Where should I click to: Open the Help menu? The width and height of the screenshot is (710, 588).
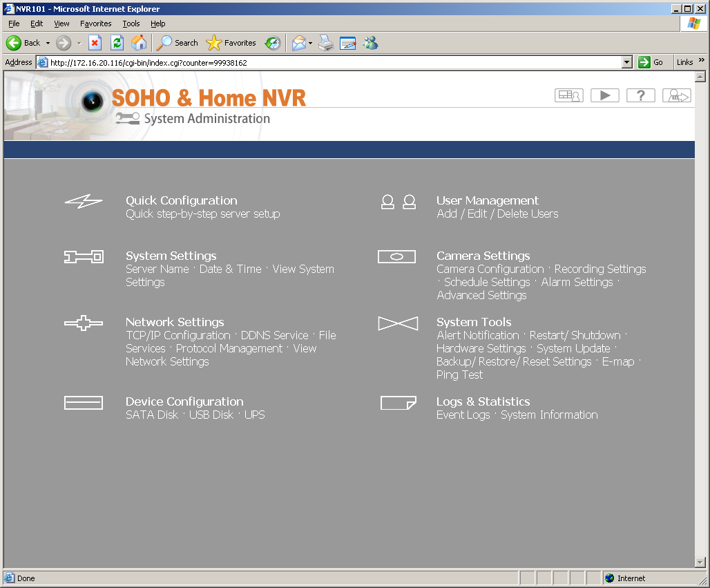pos(158,23)
